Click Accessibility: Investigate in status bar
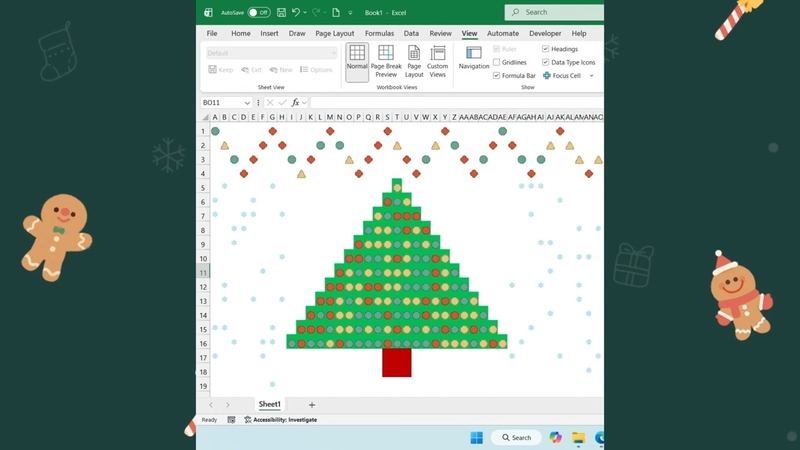This screenshot has width=800, height=450. (x=281, y=420)
